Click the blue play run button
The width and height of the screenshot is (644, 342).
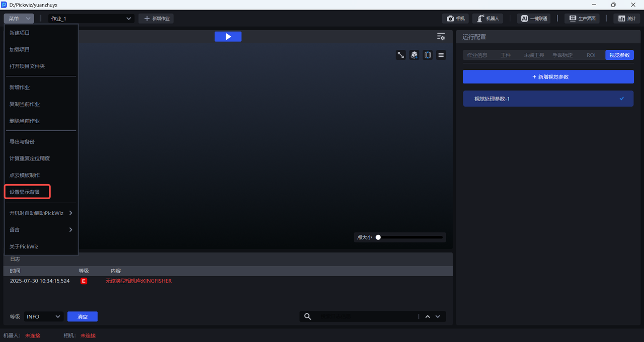(x=228, y=37)
